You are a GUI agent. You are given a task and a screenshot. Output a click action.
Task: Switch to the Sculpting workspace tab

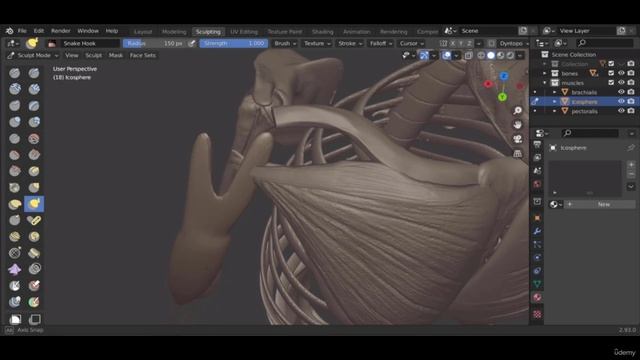coord(208,31)
